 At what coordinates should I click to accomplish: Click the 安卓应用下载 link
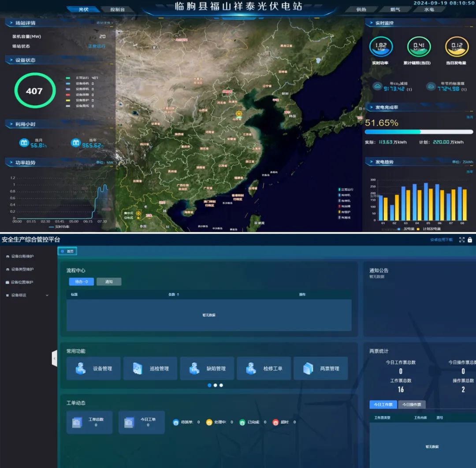pyautogui.click(x=441, y=240)
